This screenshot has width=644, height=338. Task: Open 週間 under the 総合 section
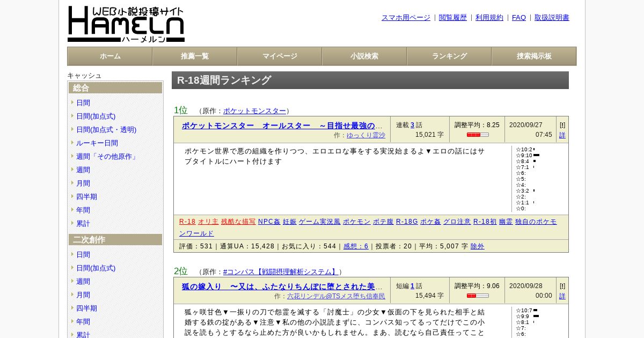tap(83, 170)
